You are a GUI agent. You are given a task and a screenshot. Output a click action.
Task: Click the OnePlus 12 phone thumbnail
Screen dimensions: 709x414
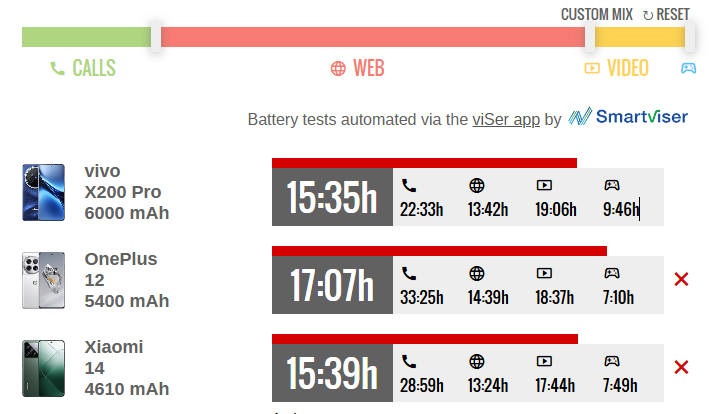pyautogui.click(x=43, y=280)
